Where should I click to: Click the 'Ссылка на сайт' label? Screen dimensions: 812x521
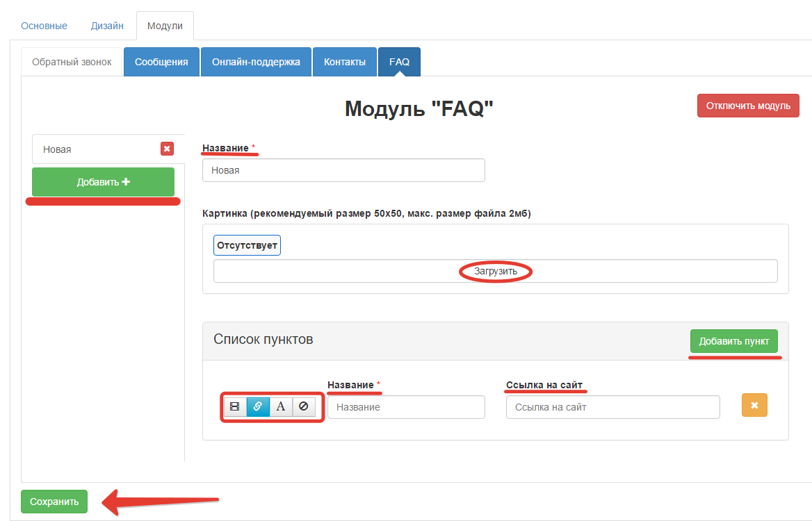pyautogui.click(x=544, y=385)
